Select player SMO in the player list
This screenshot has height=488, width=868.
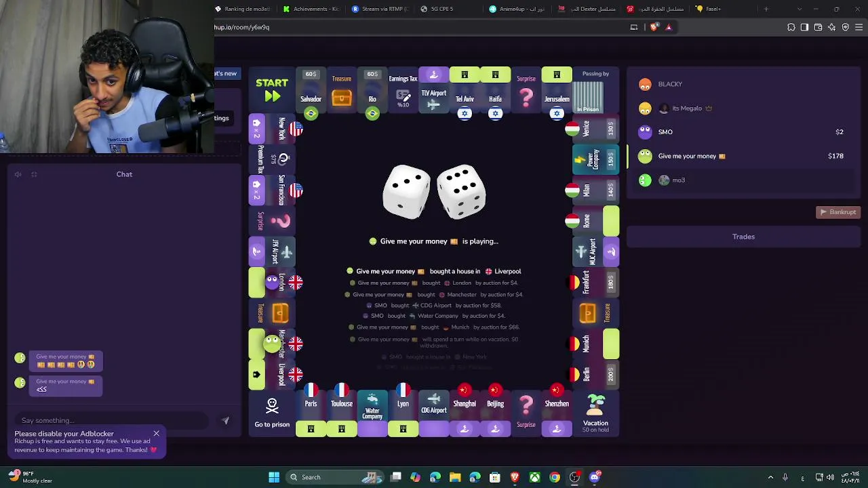pos(743,132)
